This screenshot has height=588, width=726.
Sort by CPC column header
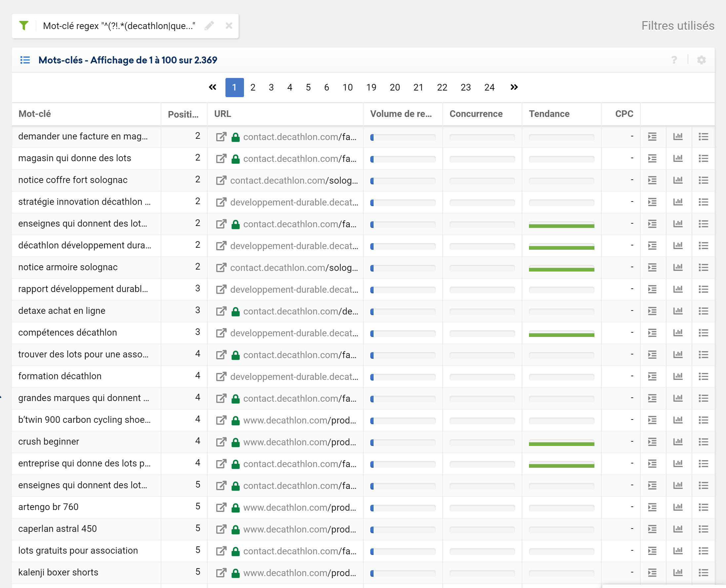(x=624, y=114)
